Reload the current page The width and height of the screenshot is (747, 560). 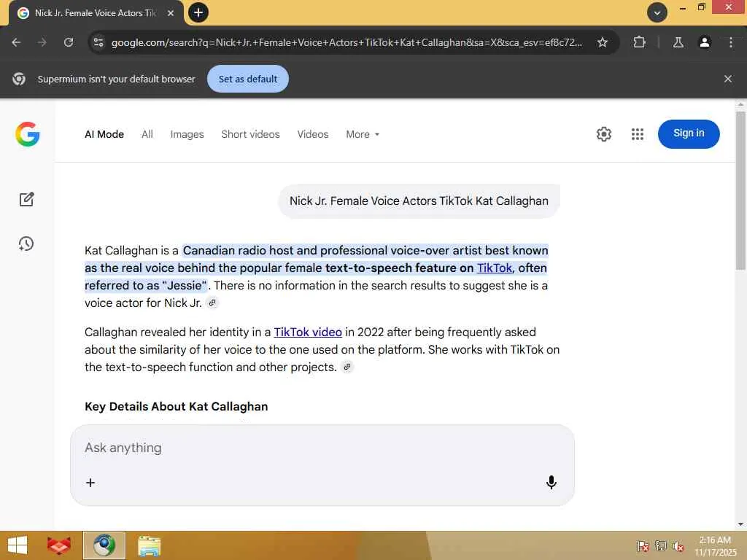(x=69, y=42)
